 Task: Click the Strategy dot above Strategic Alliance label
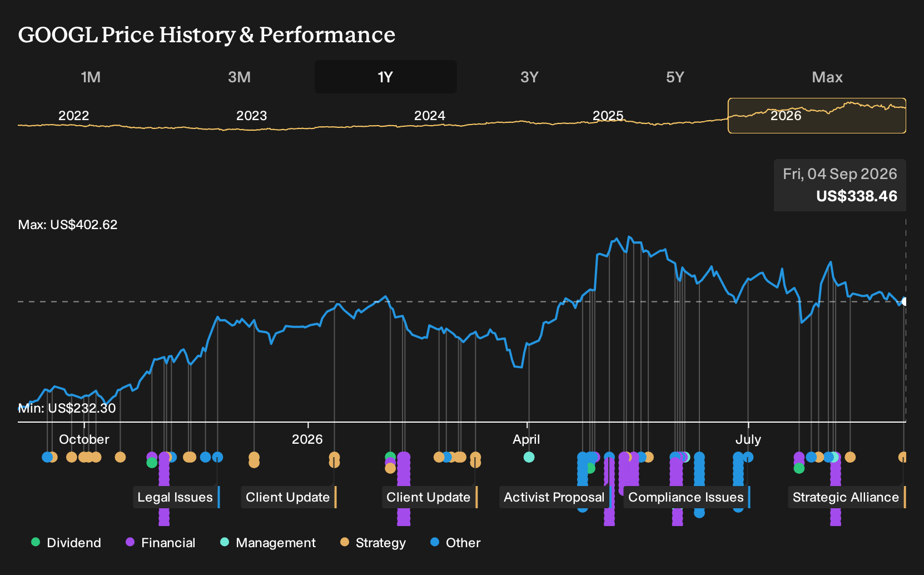coord(903,457)
